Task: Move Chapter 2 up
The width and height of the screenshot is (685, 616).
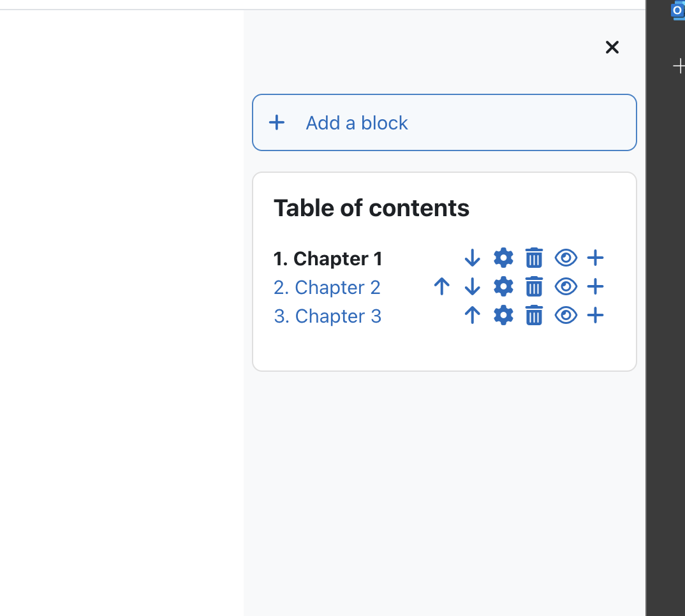Action: (441, 286)
